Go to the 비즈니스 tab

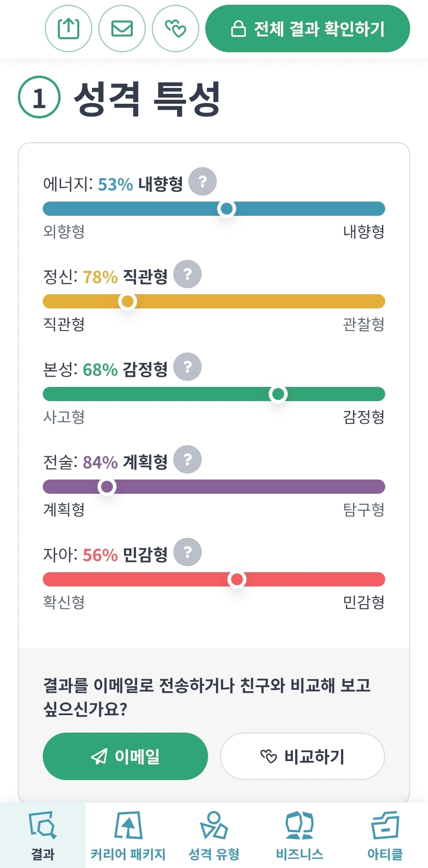tap(300, 836)
